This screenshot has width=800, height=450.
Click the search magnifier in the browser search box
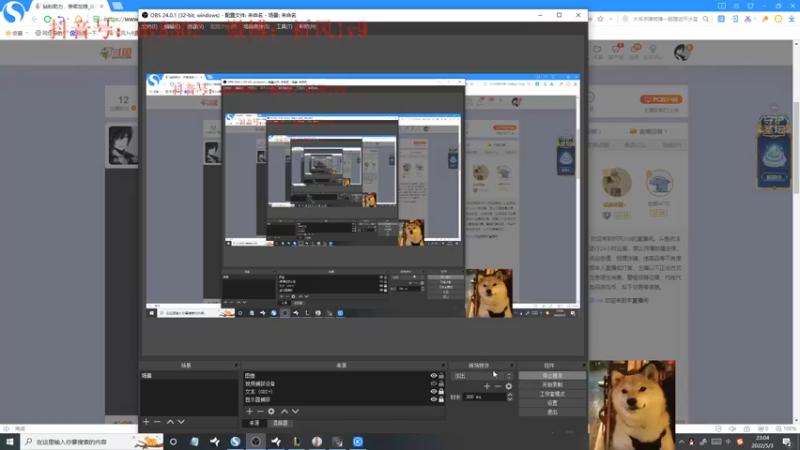click(x=706, y=19)
